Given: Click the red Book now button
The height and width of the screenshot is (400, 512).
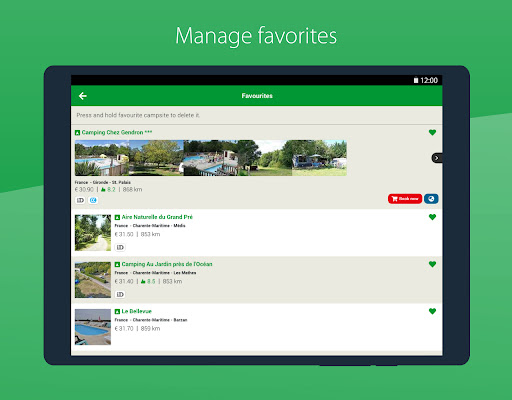Looking at the screenshot, I should click(x=405, y=199).
